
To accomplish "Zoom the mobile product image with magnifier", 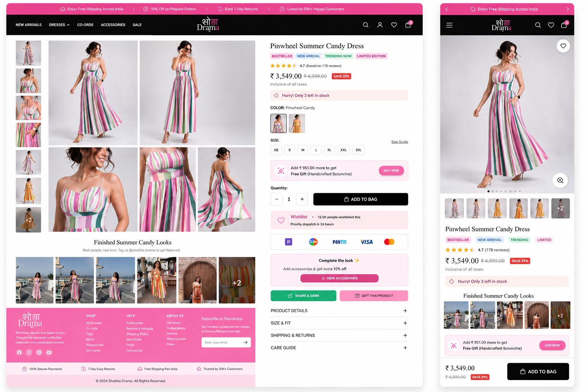I will (x=560, y=180).
